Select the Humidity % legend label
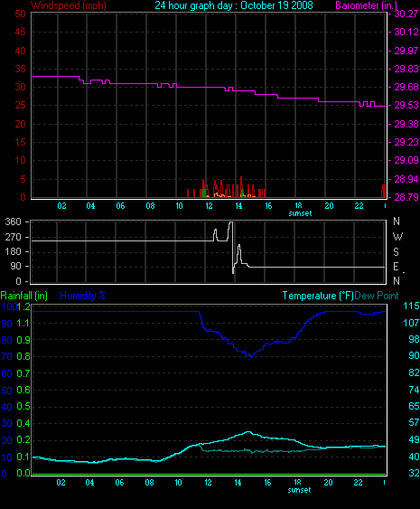The height and width of the screenshot is (509, 420). pos(83,296)
